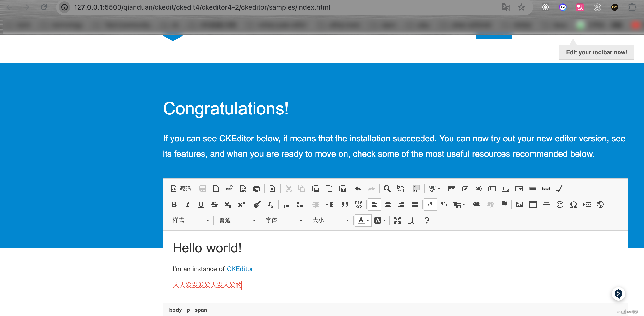Open the 样式 styles dropdown

(191, 221)
